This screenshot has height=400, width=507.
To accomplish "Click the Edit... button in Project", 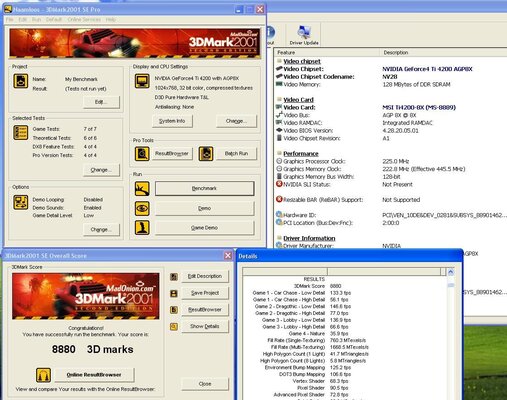I will click(101, 102).
